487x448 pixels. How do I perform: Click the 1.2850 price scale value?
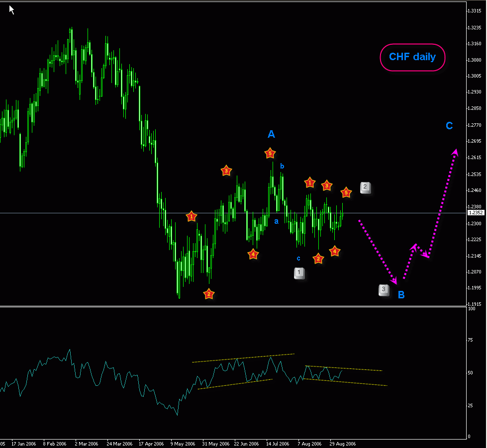(475, 108)
